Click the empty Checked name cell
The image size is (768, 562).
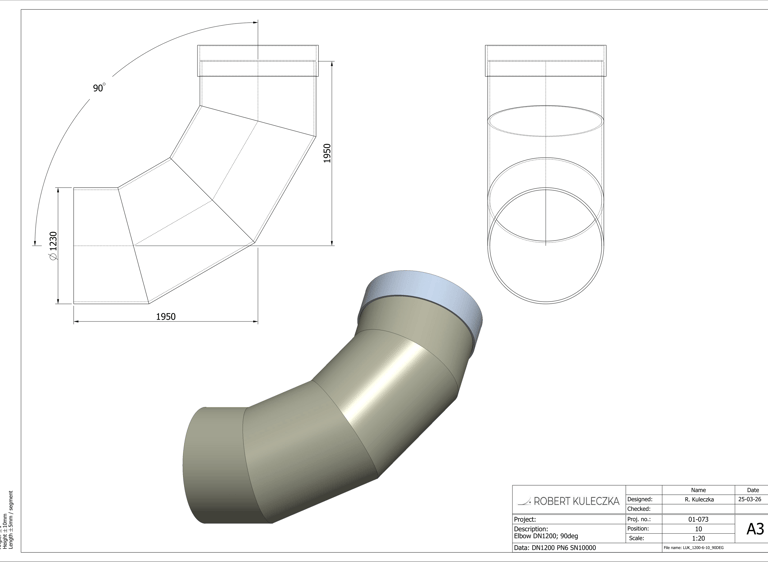(x=698, y=509)
